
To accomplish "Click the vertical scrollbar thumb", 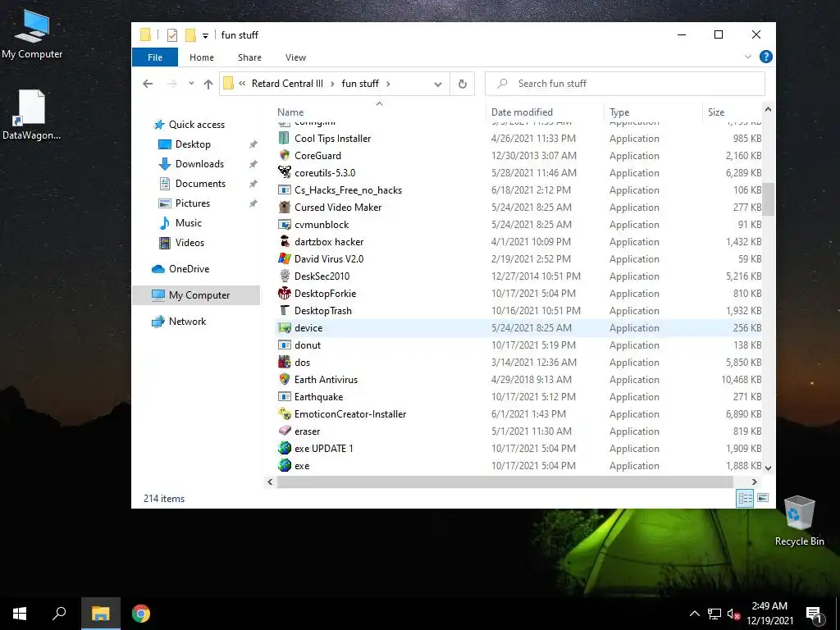I will (768, 199).
